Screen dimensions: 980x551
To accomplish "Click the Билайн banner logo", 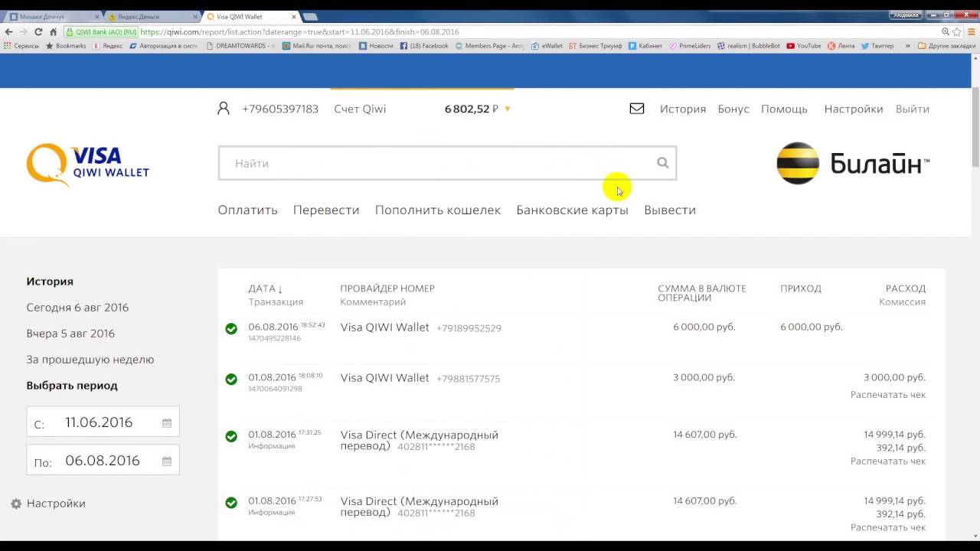I will pos(853,163).
